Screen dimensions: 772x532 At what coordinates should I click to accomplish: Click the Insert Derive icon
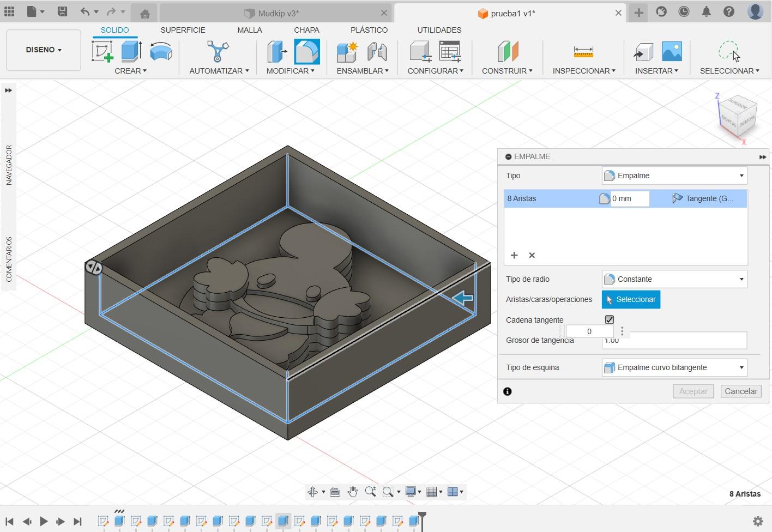[x=643, y=52]
